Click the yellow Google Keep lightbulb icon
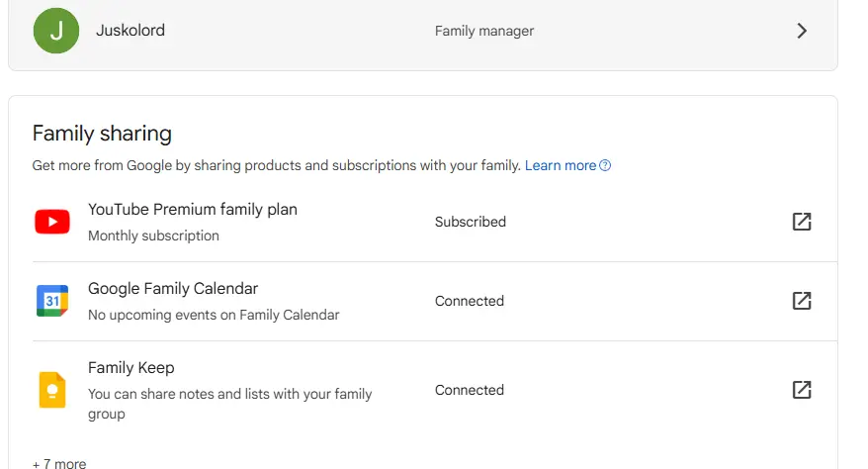Screen dimensions: 868x469 click(52, 390)
